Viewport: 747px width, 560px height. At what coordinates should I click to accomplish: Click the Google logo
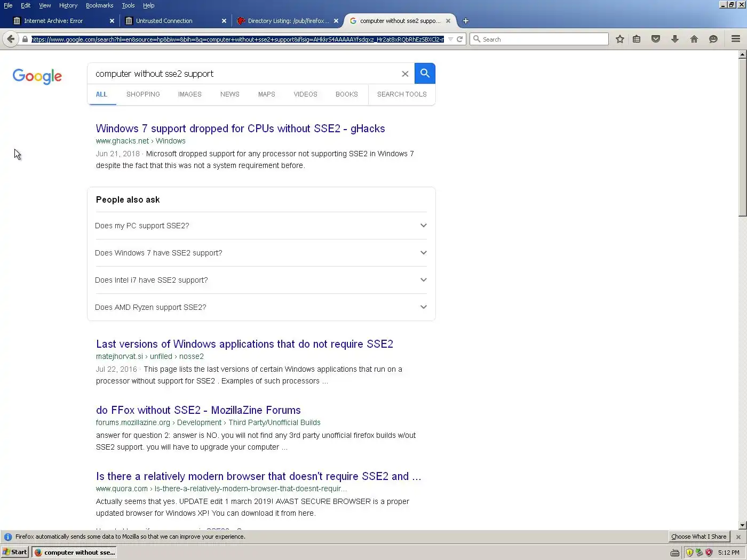(37, 76)
